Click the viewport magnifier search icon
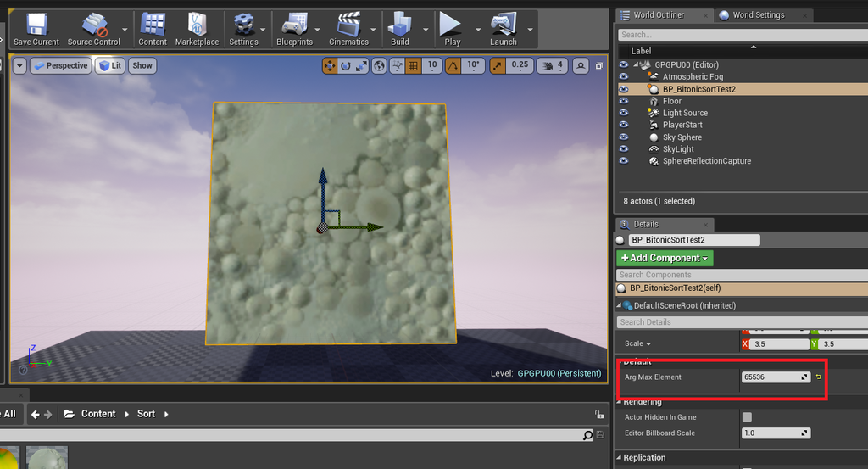 tap(580, 66)
